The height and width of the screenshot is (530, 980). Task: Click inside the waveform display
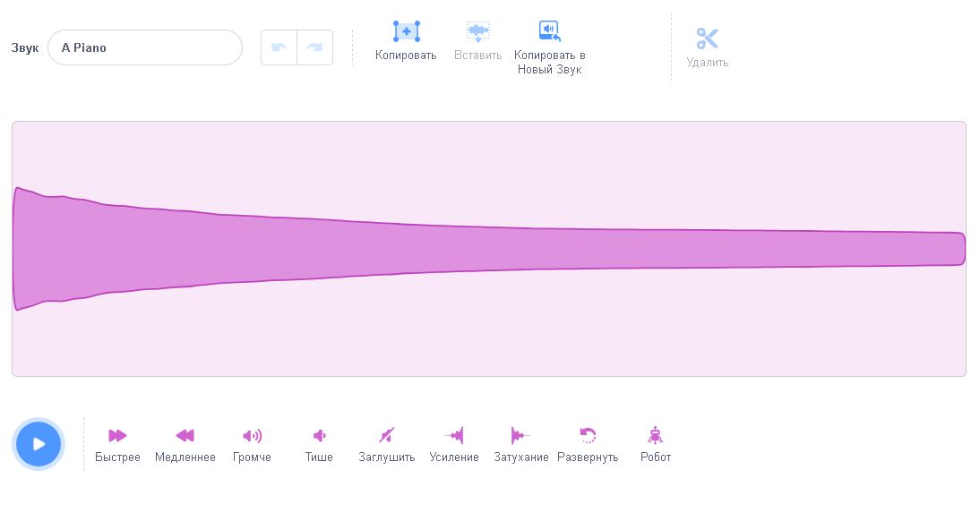pos(489,249)
